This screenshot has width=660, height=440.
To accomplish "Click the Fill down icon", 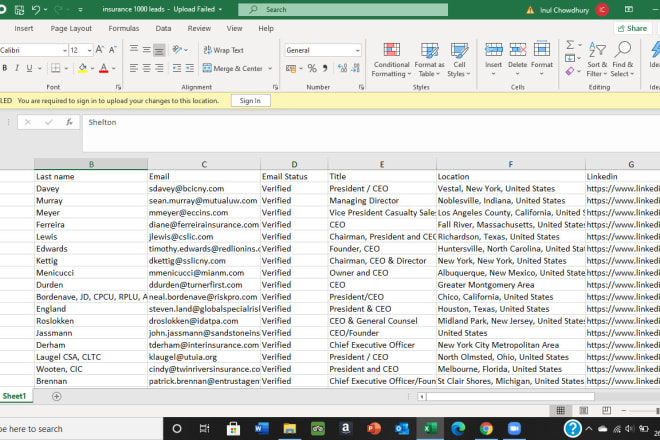I will pyautogui.click(x=570, y=58).
